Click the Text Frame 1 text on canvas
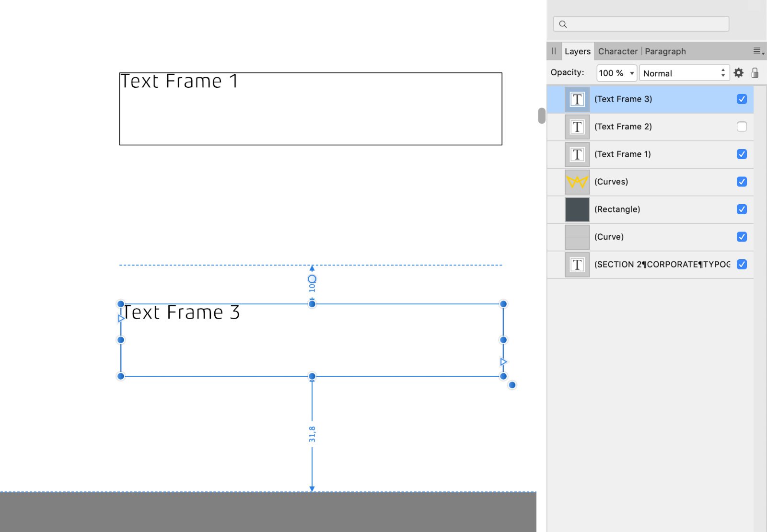This screenshot has height=532, width=767. 179,81
